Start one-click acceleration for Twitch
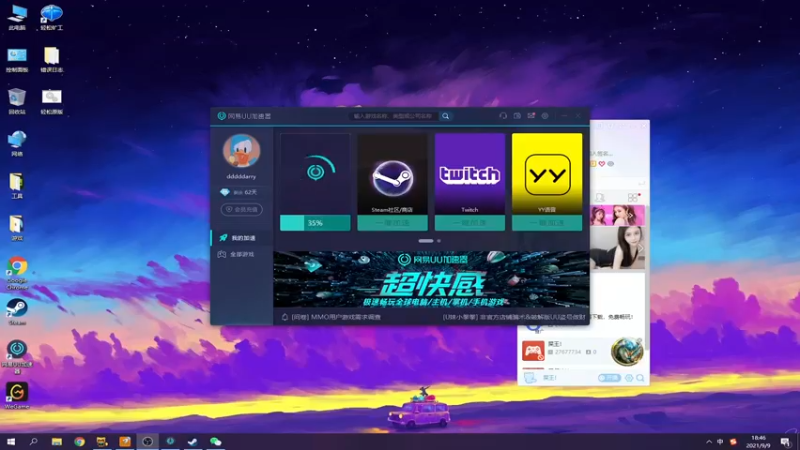Screen dimensions: 800x450 click(469, 223)
